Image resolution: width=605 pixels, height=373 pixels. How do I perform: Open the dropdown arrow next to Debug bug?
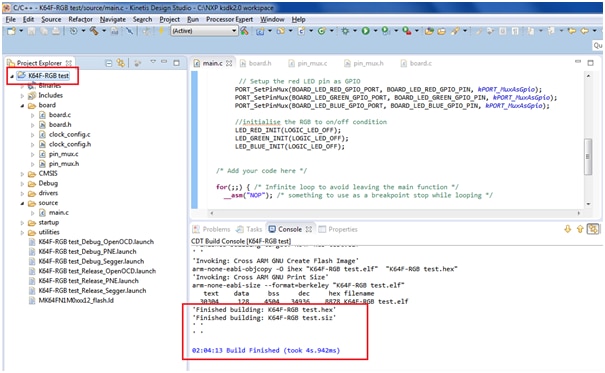coord(355,31)
